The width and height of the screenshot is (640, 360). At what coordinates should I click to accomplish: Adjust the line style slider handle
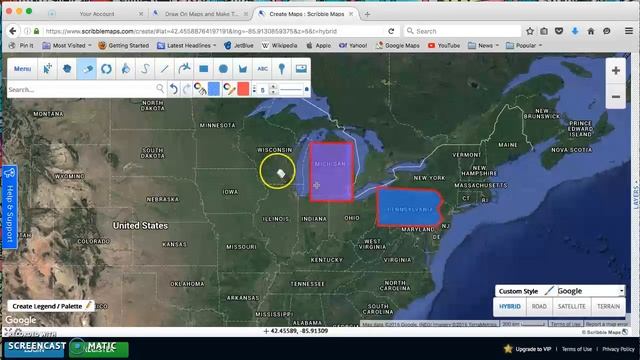[x=307, y=89]
